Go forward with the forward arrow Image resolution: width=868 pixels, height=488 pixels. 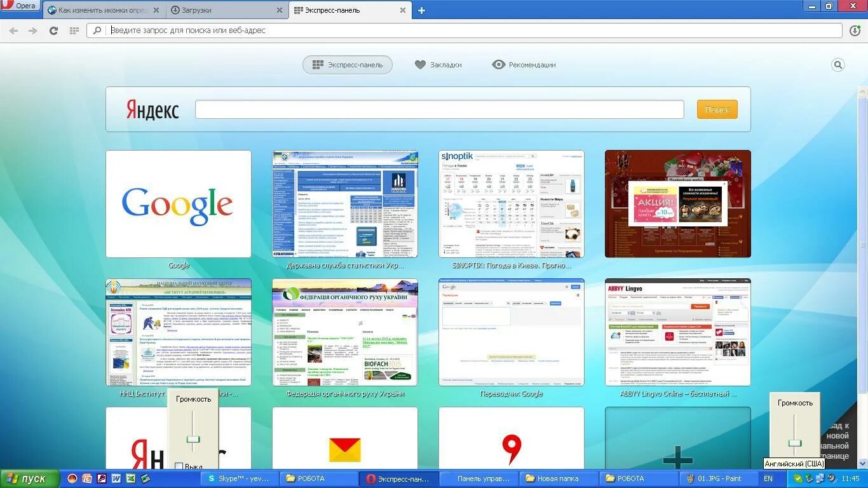coord(32,30)
